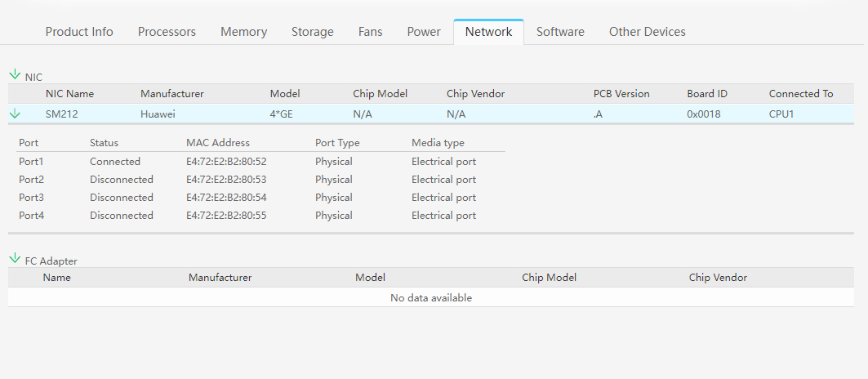The height and width of the screenshot is (379, 868).
Task: Open the Product Info tab
Action: pos(79,32)
